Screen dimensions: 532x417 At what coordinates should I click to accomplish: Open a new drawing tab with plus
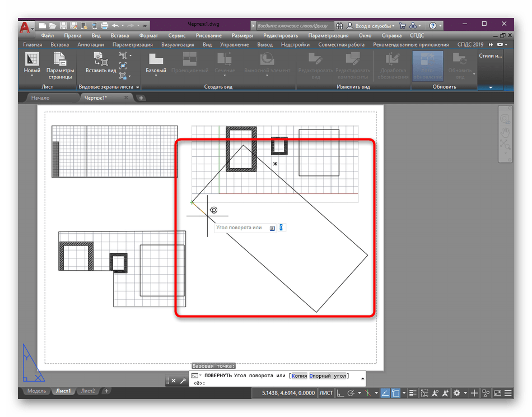tap(141, 98)
